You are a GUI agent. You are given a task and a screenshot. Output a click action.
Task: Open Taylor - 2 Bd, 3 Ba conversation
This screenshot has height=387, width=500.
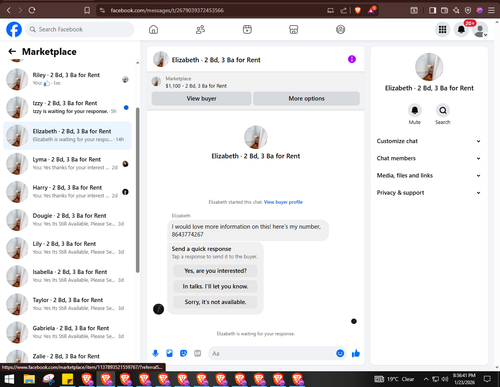tap(67, 304)
